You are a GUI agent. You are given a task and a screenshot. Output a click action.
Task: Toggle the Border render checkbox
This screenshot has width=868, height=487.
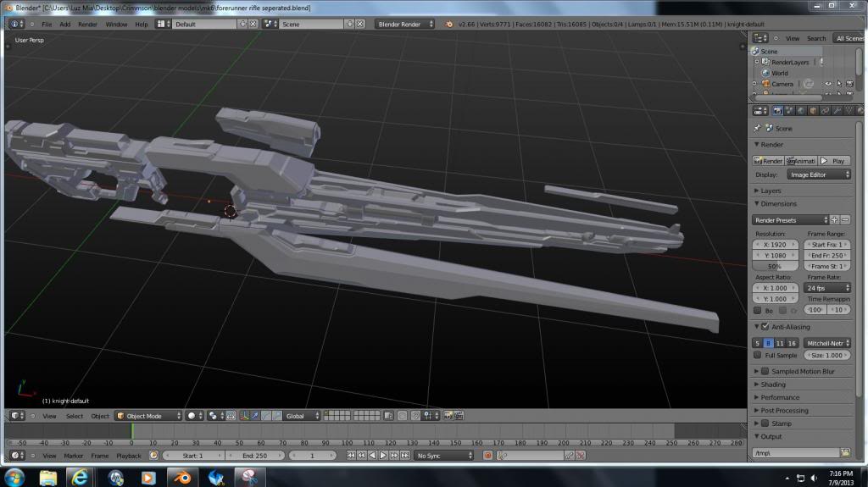(757, 311)
